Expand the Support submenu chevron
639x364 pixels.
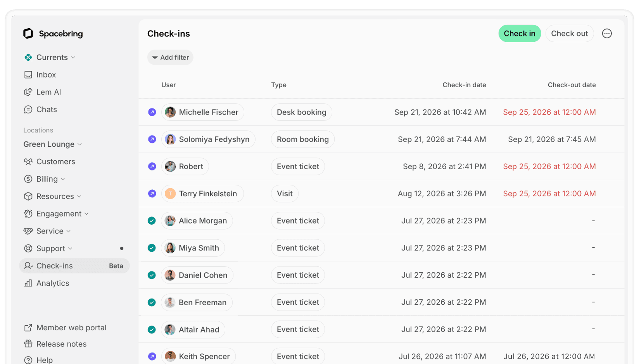(x=70, y=249)
